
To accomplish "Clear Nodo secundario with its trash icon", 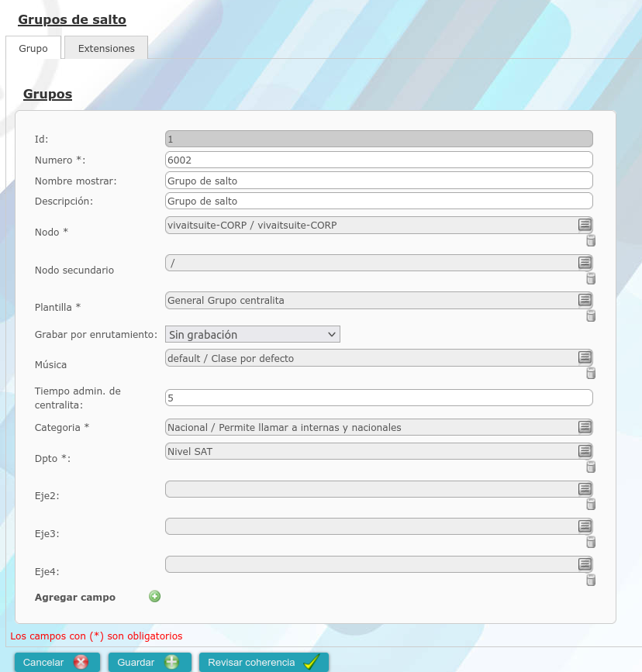I will 591,278.
